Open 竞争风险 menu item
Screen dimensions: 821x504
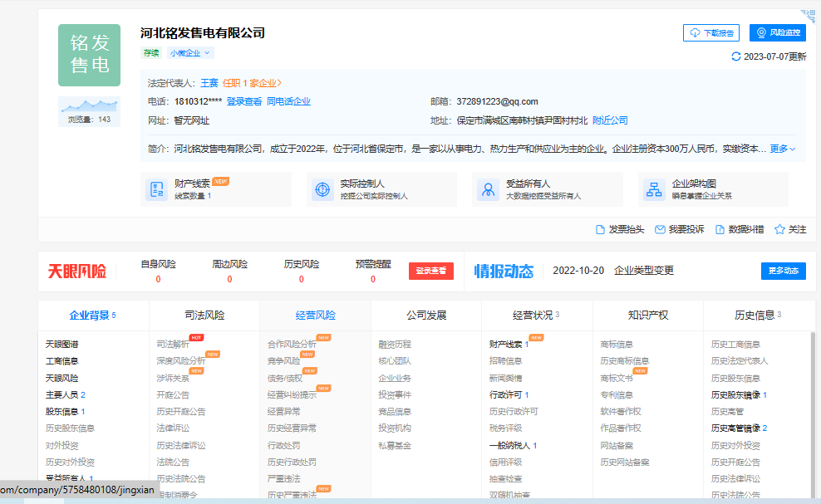284,361
